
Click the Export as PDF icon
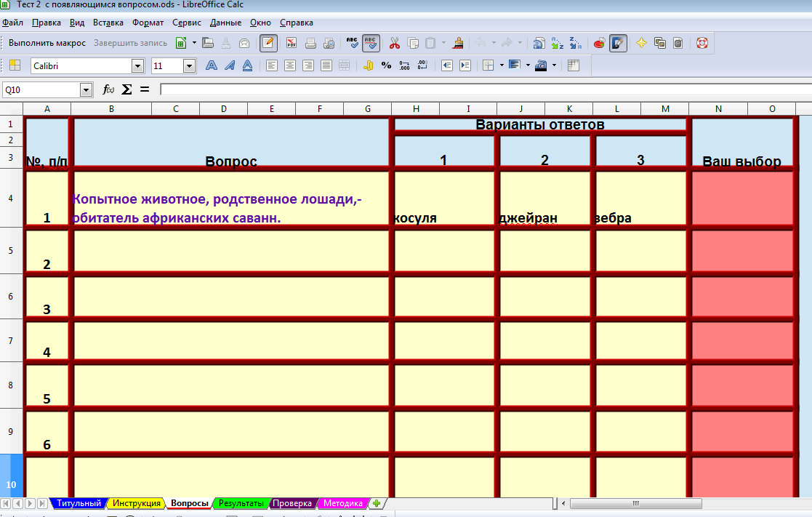click(291, 43)
